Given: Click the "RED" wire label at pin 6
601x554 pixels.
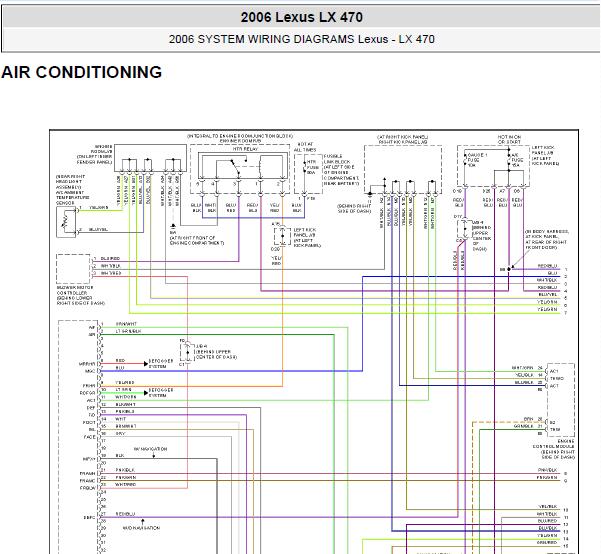Looking at the screenshot, I should click(120, 361).
